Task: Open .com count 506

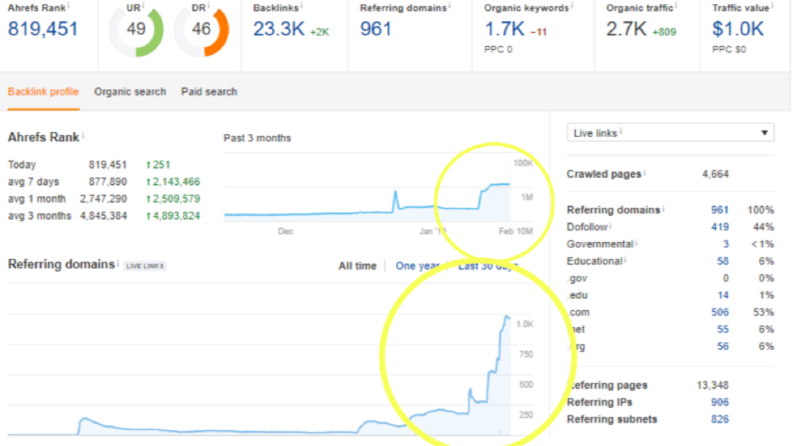Action: tap(720, 313)
